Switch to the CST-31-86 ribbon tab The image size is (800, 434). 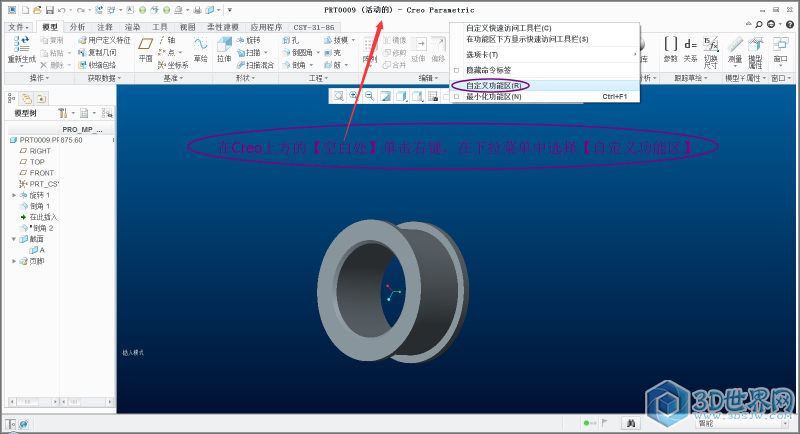click(x=313, y=27)
